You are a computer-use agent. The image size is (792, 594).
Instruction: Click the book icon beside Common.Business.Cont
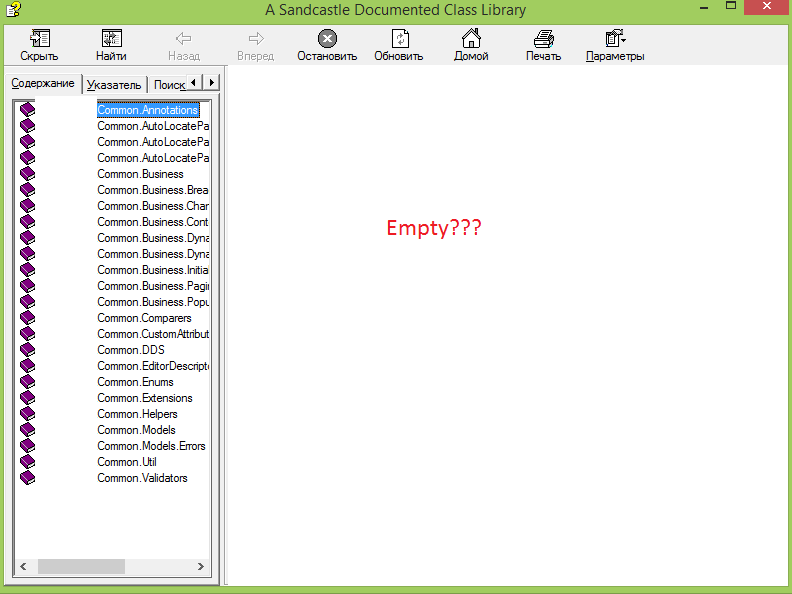click(x=27, y=222)
